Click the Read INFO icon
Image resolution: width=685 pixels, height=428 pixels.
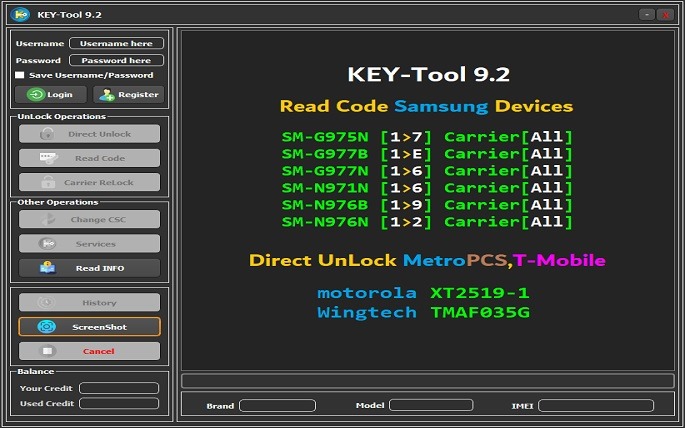(47, 268)
